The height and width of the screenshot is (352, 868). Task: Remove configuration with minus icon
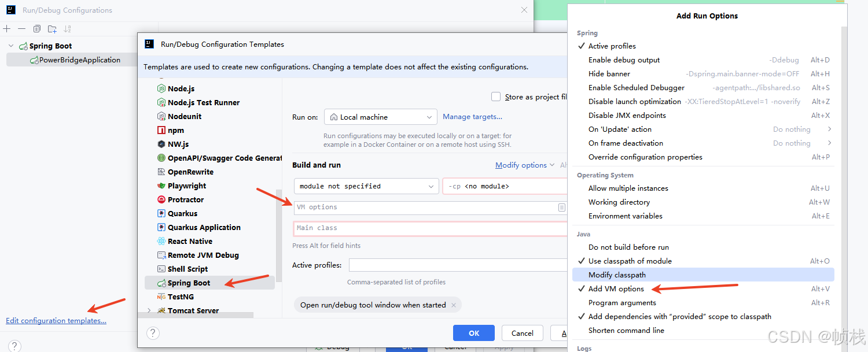[x=22, y=29]
